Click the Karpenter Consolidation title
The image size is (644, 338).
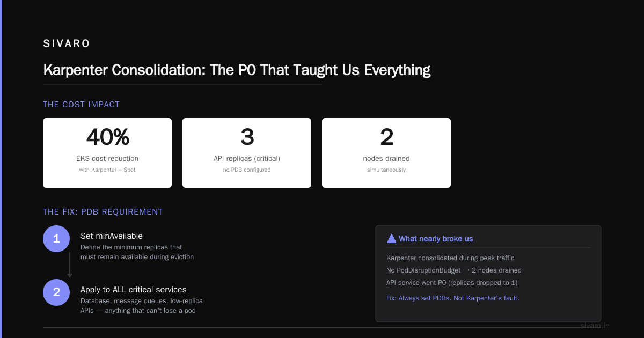pos(237,70)
